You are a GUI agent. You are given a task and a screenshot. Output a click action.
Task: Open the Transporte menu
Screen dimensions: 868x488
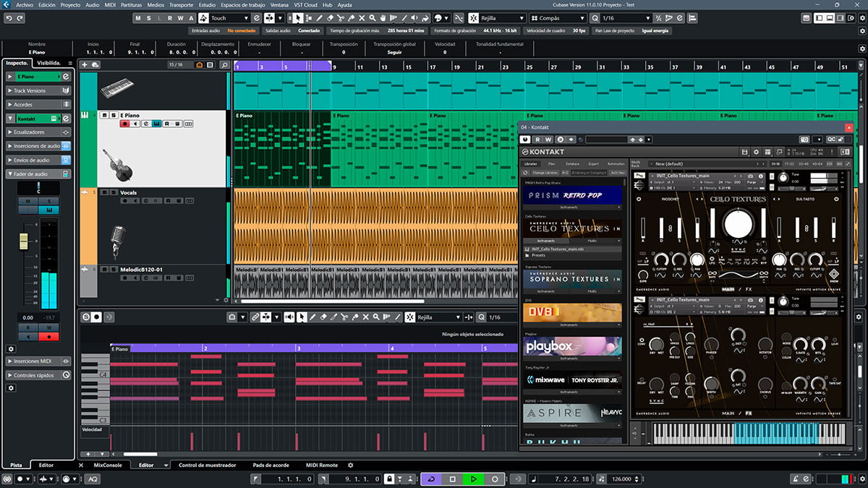181,4
